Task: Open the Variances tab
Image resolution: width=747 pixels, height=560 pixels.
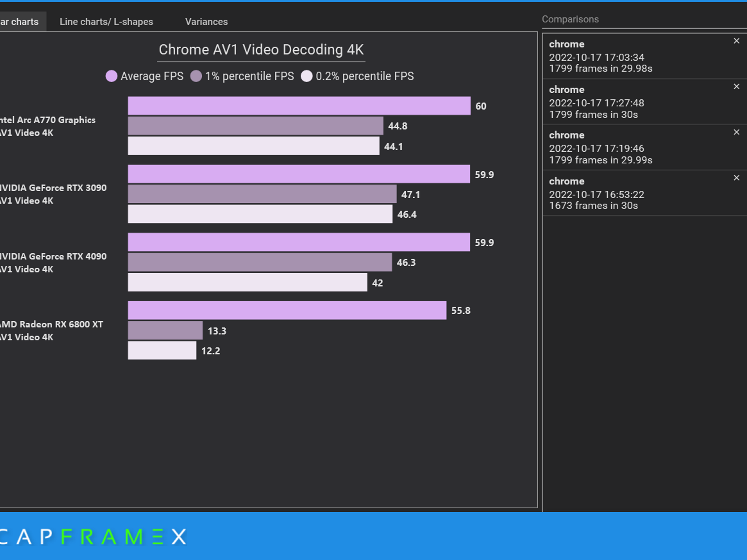Action: (207, 22)
